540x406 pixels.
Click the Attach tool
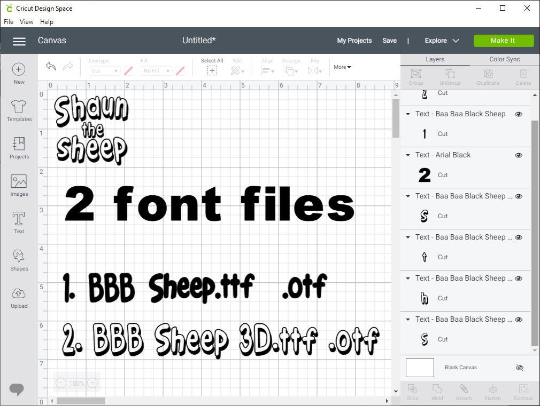464,392
